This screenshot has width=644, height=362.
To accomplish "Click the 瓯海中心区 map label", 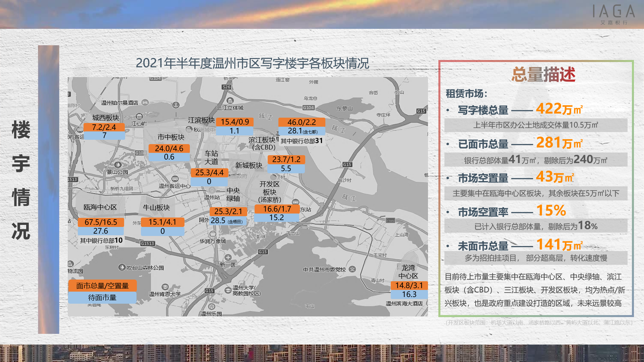I will (x=100, y=207).
